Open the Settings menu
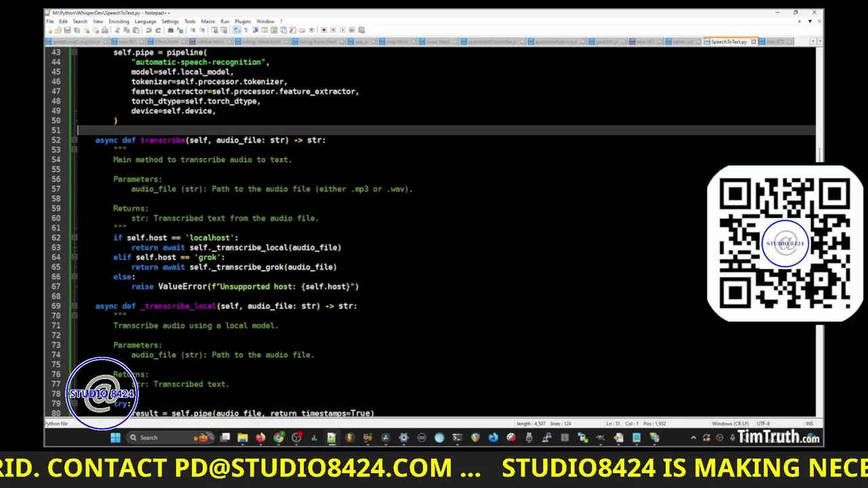 coord(170,21)
